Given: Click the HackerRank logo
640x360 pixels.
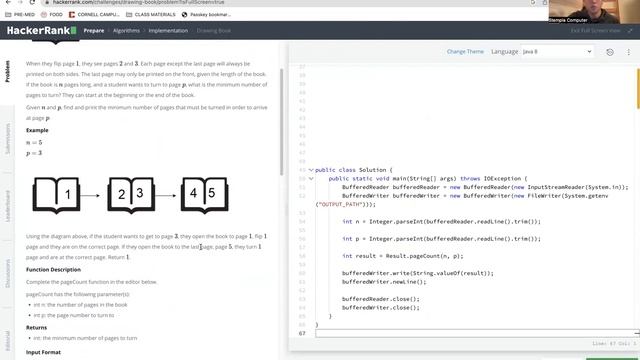Looking at the screenshot, I should coord(41,31).
